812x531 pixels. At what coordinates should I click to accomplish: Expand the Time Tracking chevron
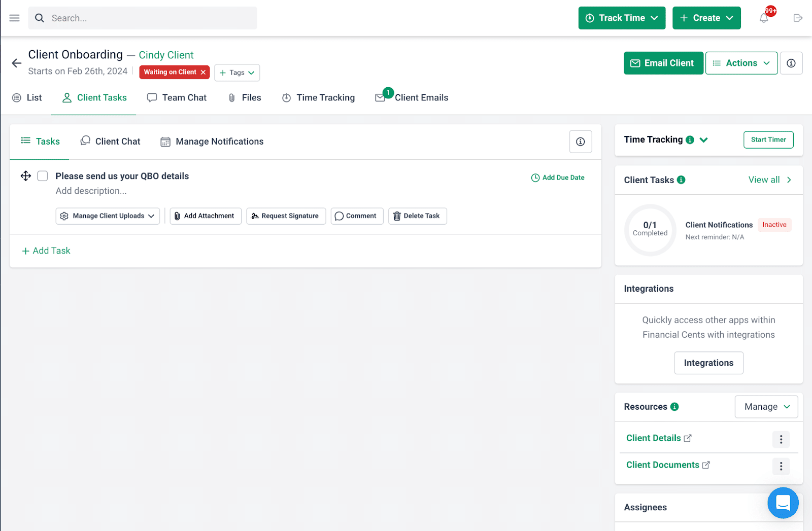tap(703, 140)
